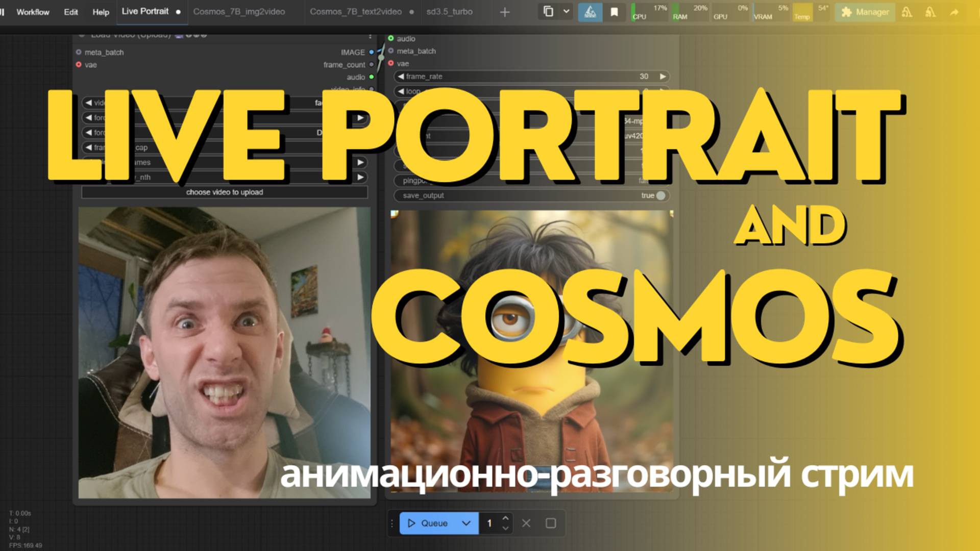980x551 pixels.
Task: Click the frame_rate slider field
Action: (531, 77)
